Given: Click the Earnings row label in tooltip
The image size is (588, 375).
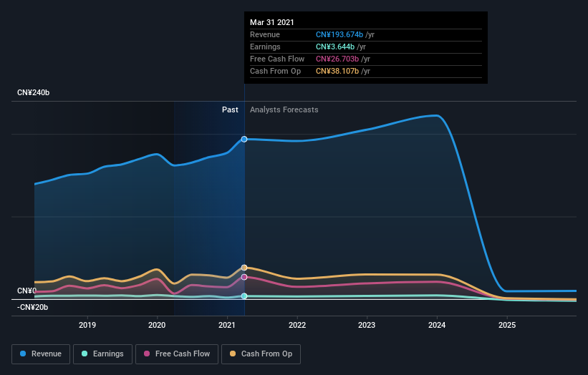Looking at the screenshot, I should [x=265, y=47].
